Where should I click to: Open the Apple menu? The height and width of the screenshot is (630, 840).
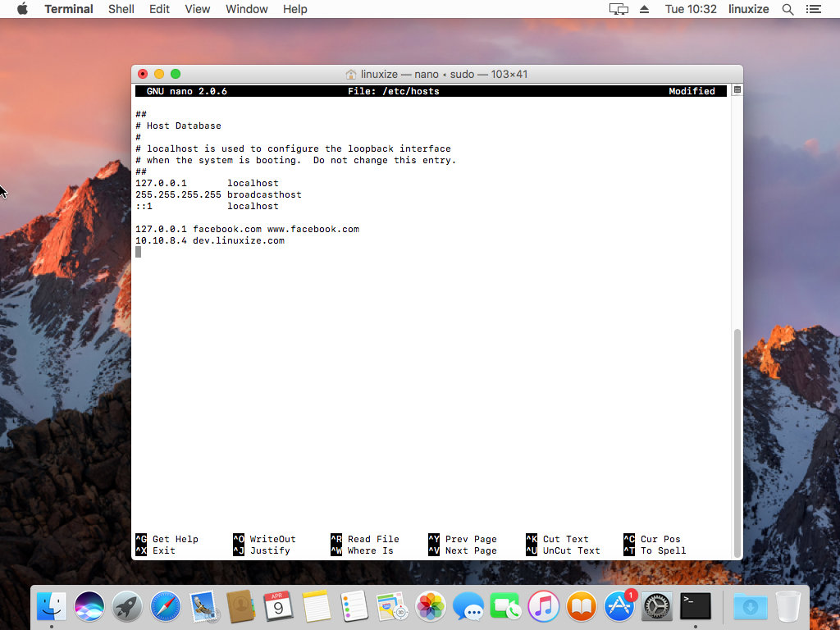(x=22, y=9)
